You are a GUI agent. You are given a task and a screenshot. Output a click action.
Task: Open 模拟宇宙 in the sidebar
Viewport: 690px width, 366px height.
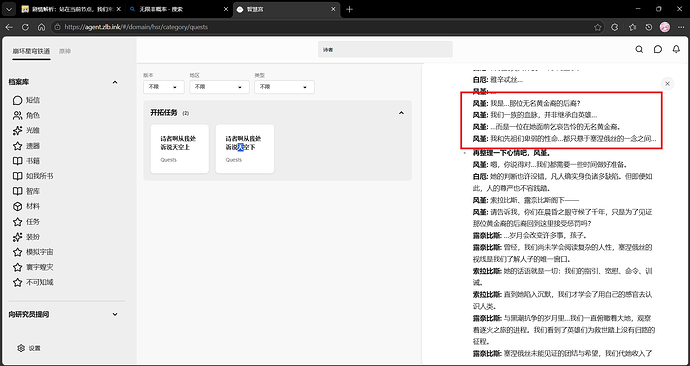[x=33, y=252]
